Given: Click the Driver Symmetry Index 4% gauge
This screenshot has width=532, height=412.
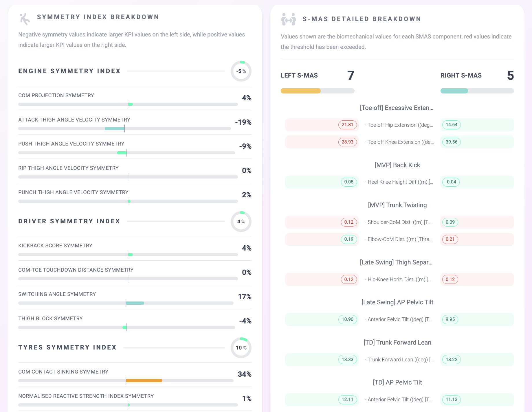Looking at the screenshot, I should 241,222.
